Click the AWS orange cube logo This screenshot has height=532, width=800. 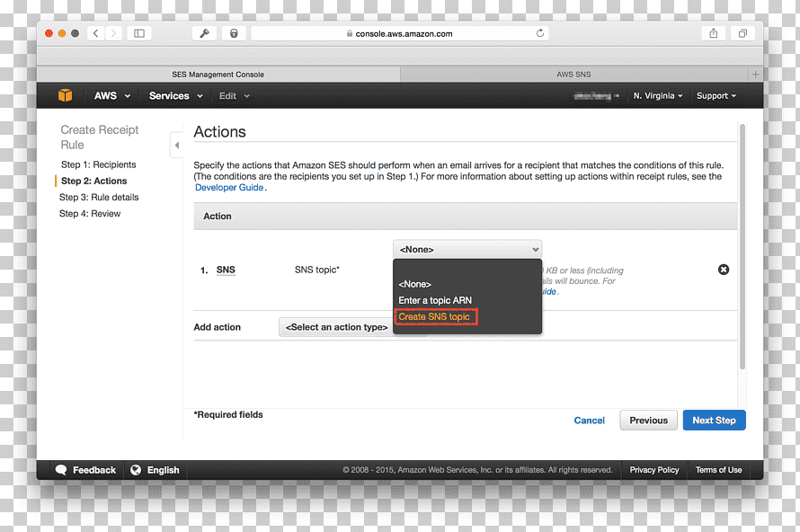point(66,95)
